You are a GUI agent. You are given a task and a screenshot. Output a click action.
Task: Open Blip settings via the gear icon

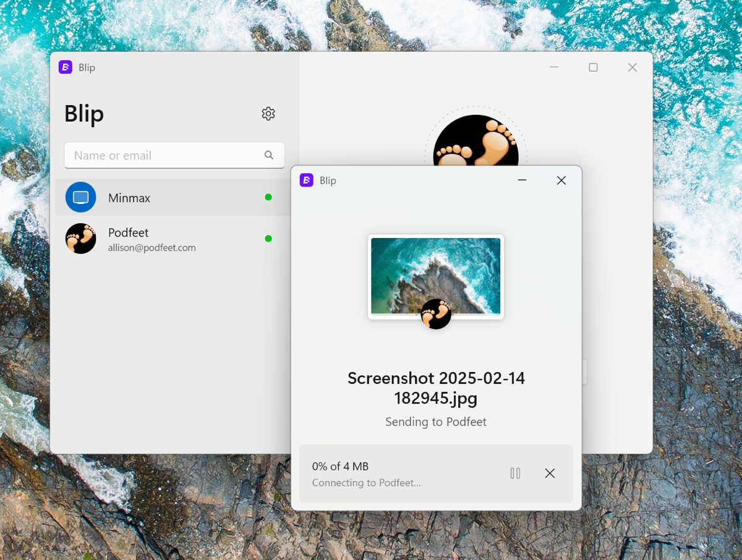coord(268,114)
